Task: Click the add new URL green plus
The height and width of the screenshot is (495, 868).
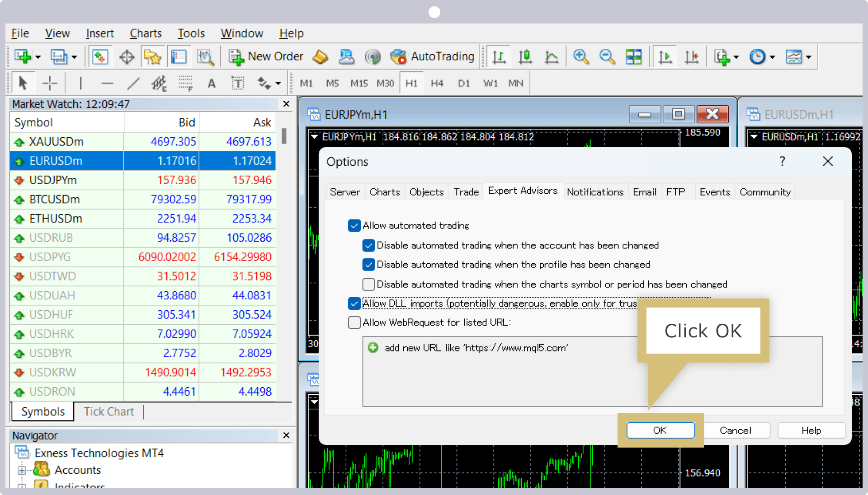Action: [x=373, y=348]
